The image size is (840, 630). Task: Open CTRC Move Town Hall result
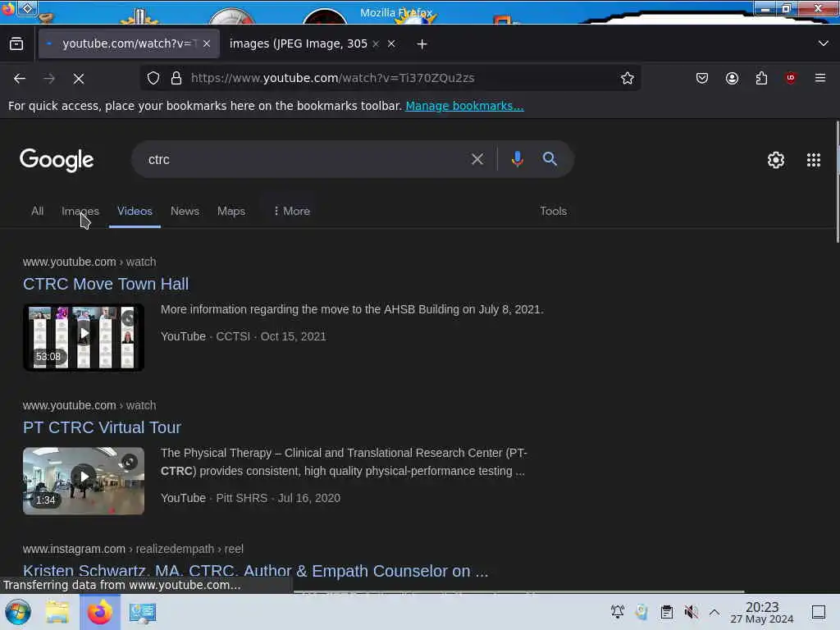(x=106, y=284)
